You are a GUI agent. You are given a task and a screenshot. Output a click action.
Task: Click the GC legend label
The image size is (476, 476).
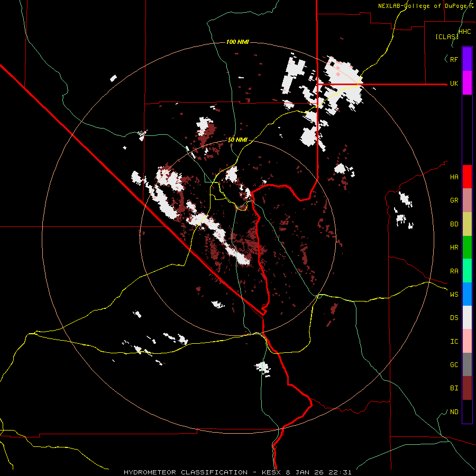454,365
